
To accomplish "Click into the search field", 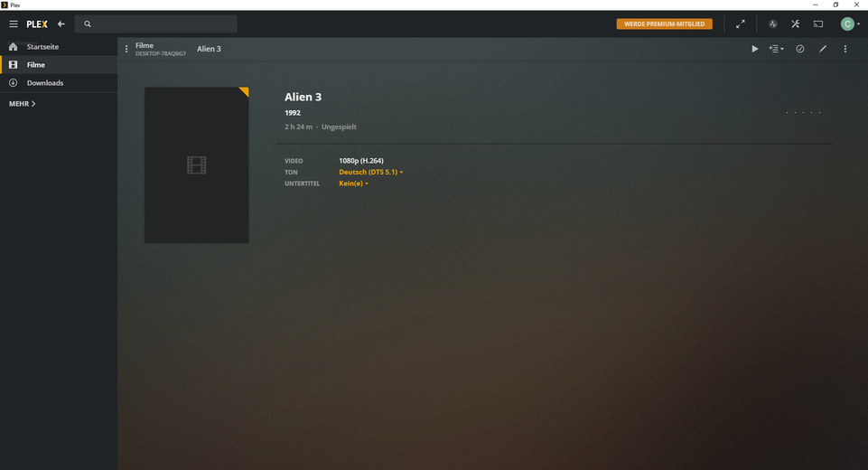I will click(156, 23).
